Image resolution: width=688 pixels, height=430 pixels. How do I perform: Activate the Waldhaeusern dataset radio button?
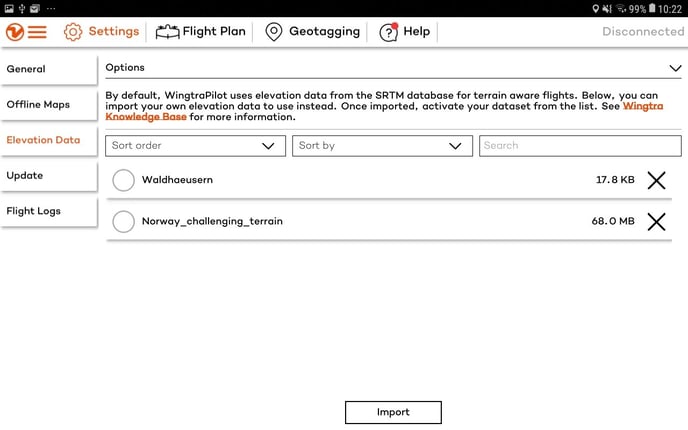(x=123, y=180)
